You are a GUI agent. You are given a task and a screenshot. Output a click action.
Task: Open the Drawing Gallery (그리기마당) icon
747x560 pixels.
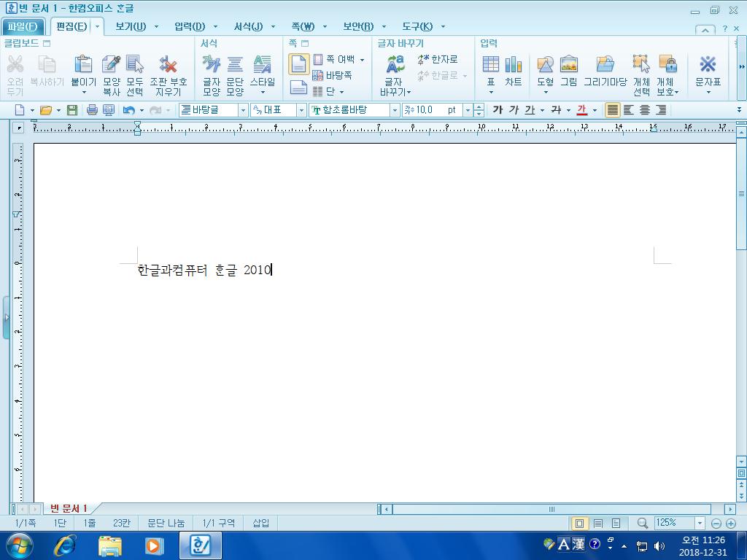(x=605, y=64)
